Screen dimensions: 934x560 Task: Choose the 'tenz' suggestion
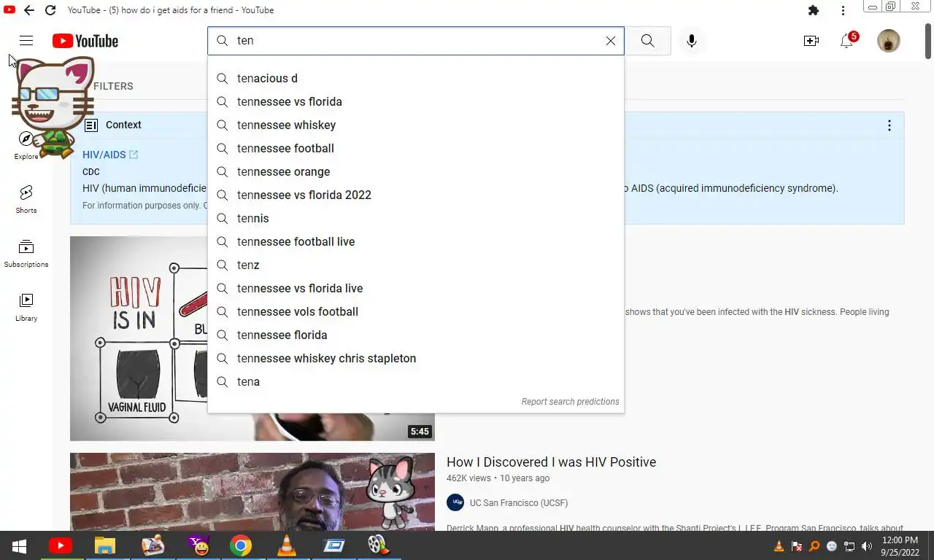416,265
